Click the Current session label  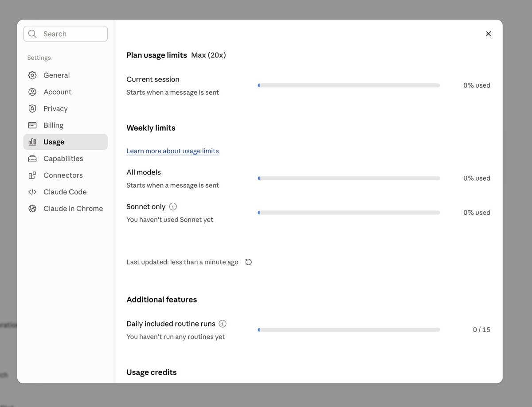click(x=153, y=80)
